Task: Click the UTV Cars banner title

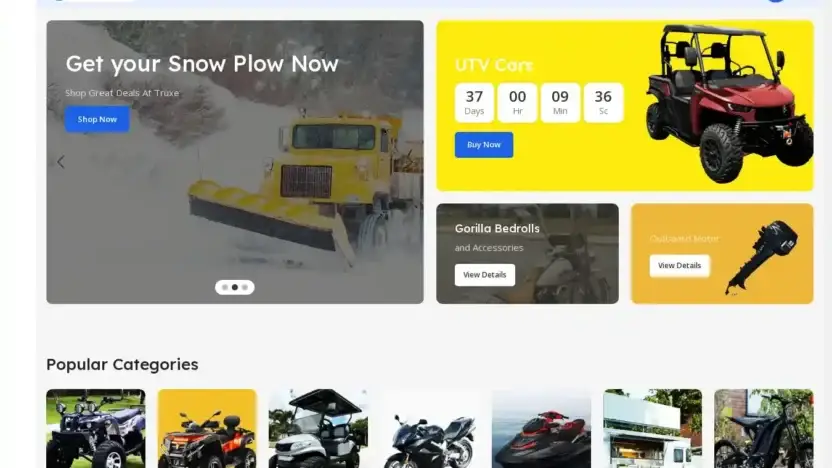Action: tap(493, 65)
